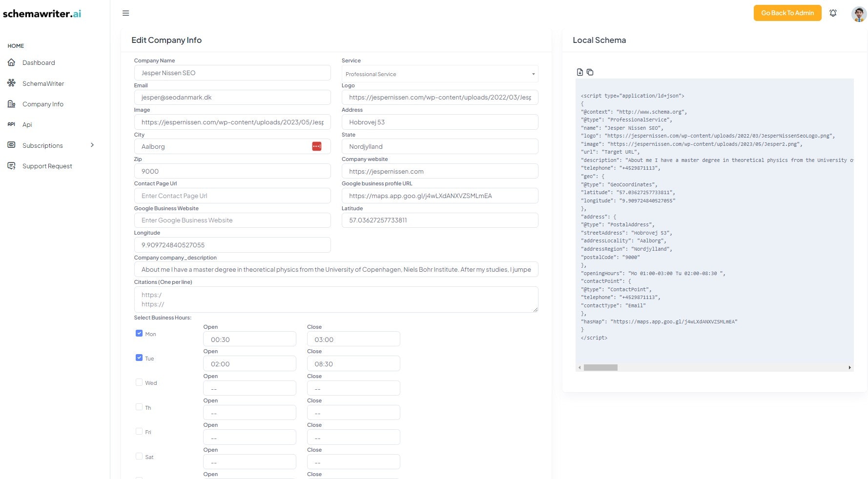This screenshot has height=479, width=868.
Task: Open the Service dropdown showing Professional Service
Action: [x=440, y=74]
